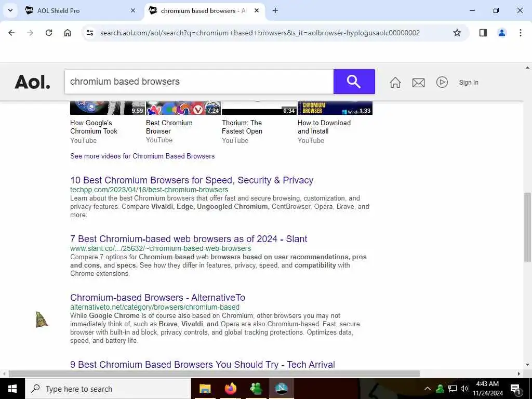The image size is (532, 399).
Task: Open site information icon in address bar
Action: (x=90, y=33)
